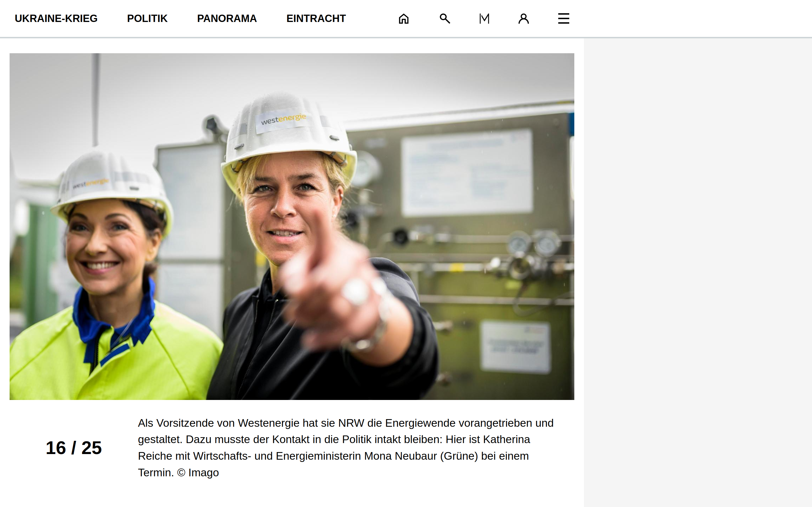Click the caption text about Westenergie
812x507 pixels.
pos(345,439)
